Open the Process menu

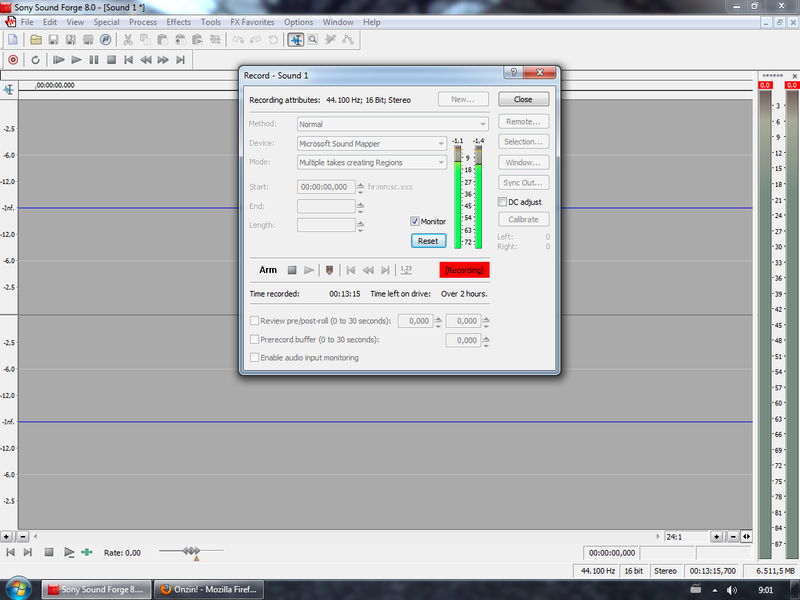pos(143,22)
